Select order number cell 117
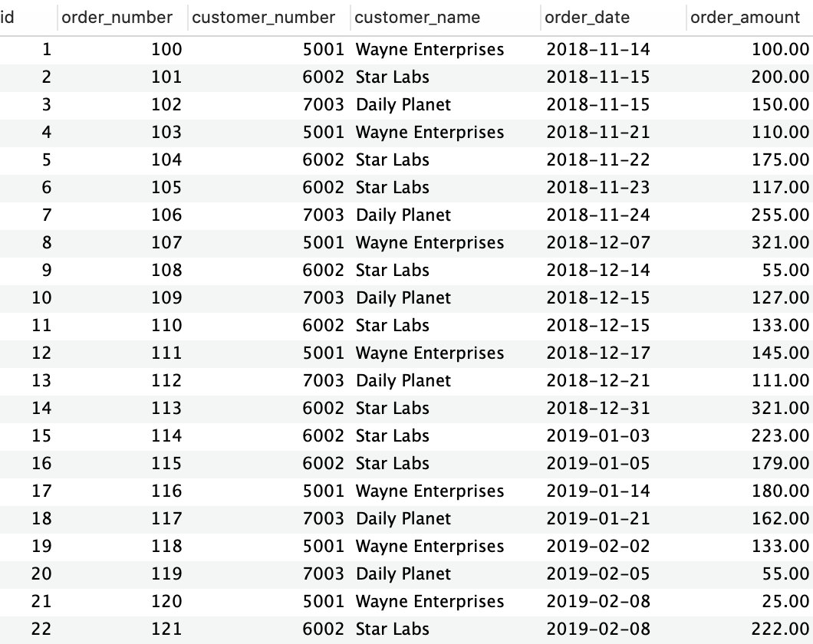This screenshot has height=644, width=813. [x=166, y=518]
